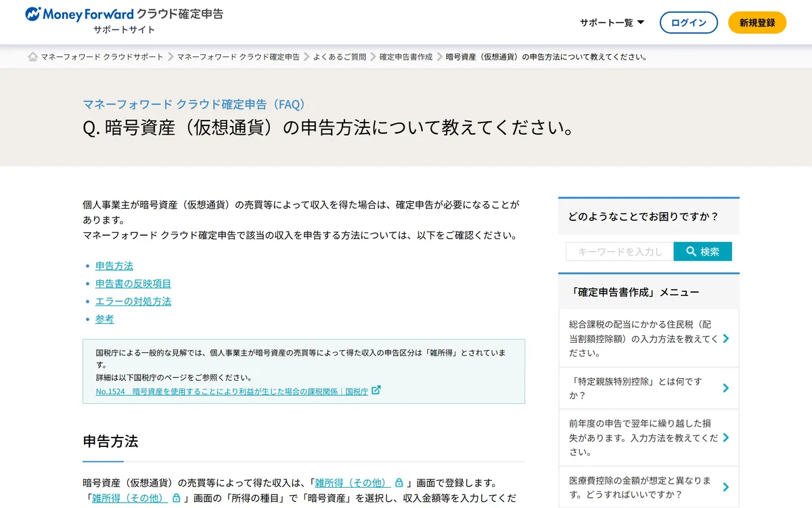Go to 確定申告書作成 breadcrumb
Screen dimensions: 812x508
tap(406, 57)
